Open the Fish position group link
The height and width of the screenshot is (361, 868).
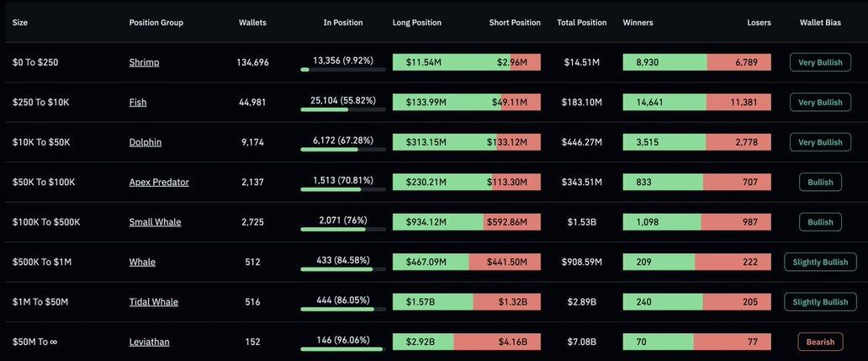pyautogui.click(x=138, y=103)
